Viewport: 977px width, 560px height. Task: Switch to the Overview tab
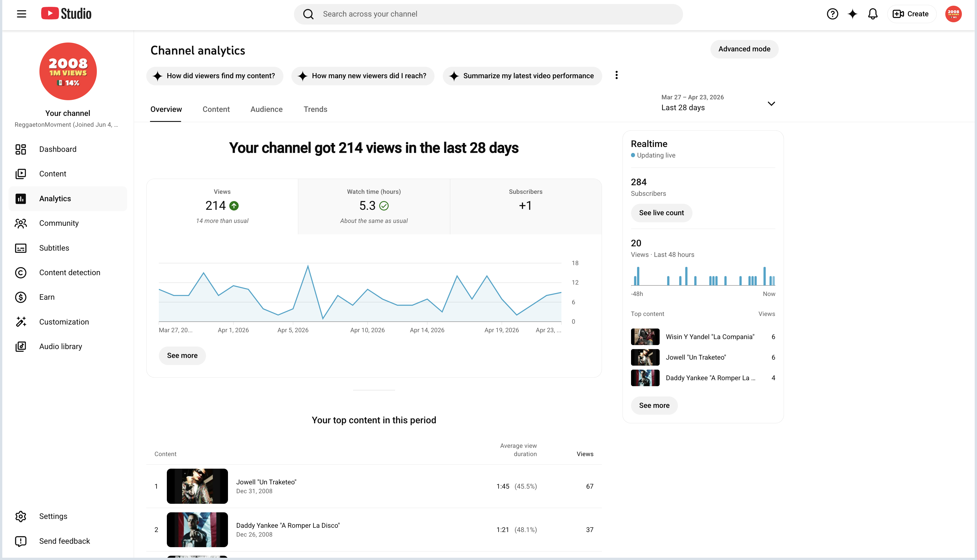tap(166, 109)
